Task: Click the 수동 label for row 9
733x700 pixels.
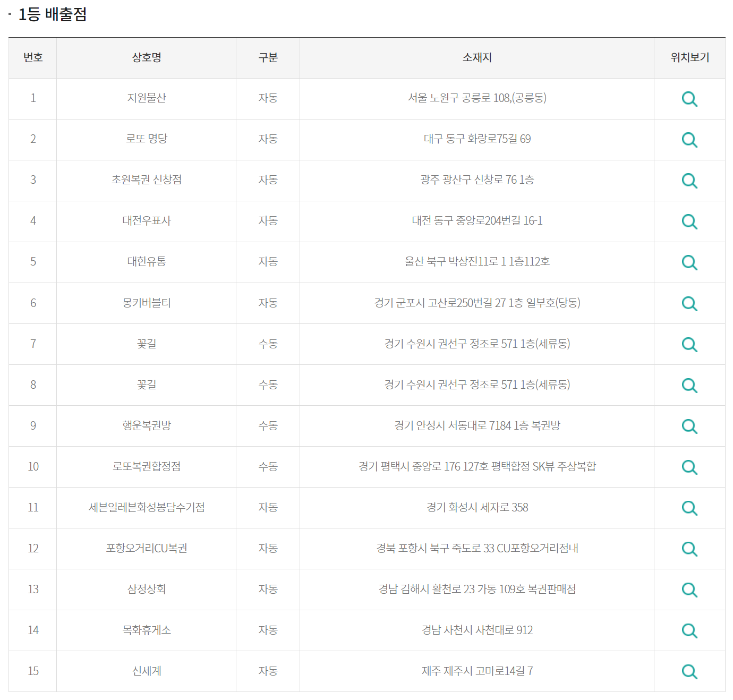Action: 268,426
